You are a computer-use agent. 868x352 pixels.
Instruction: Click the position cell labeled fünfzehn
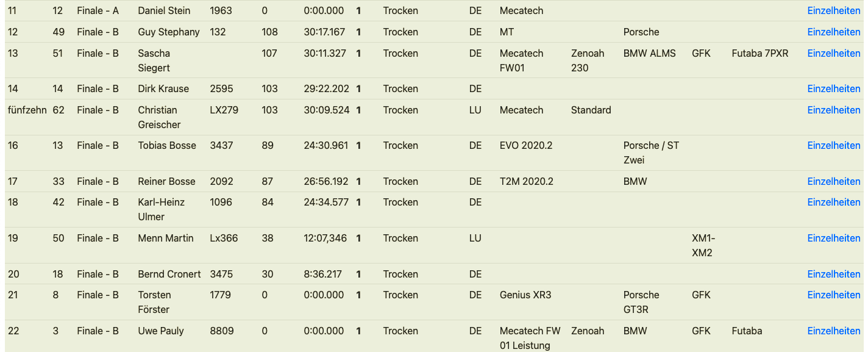pos(27,110)
